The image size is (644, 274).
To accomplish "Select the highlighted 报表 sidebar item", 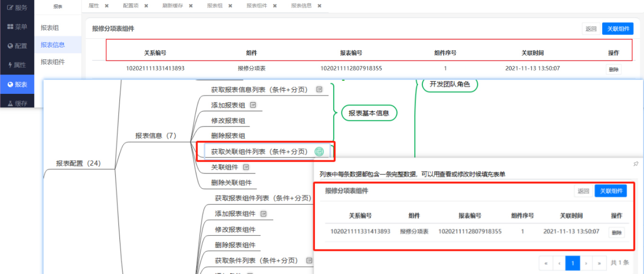I will click(17, 84).
